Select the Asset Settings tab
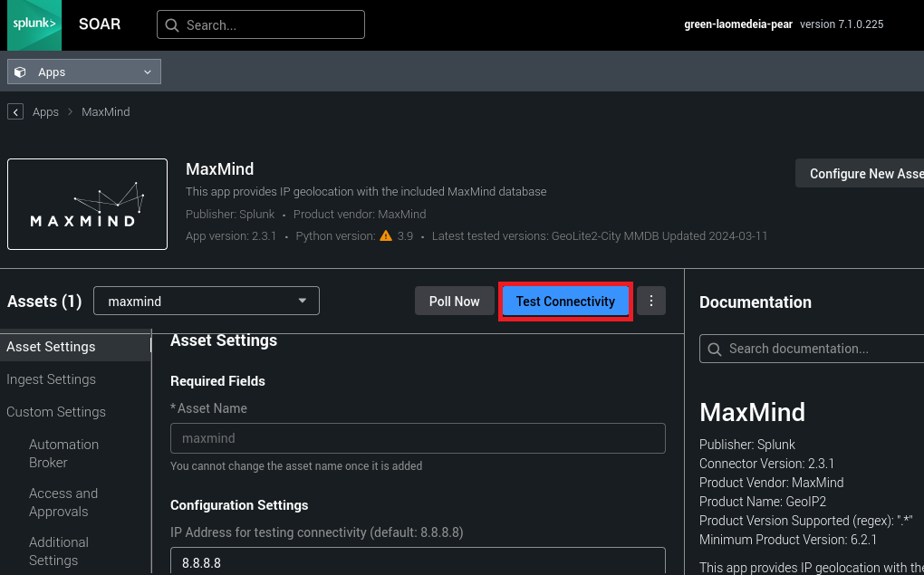 [x=51, y=347]
